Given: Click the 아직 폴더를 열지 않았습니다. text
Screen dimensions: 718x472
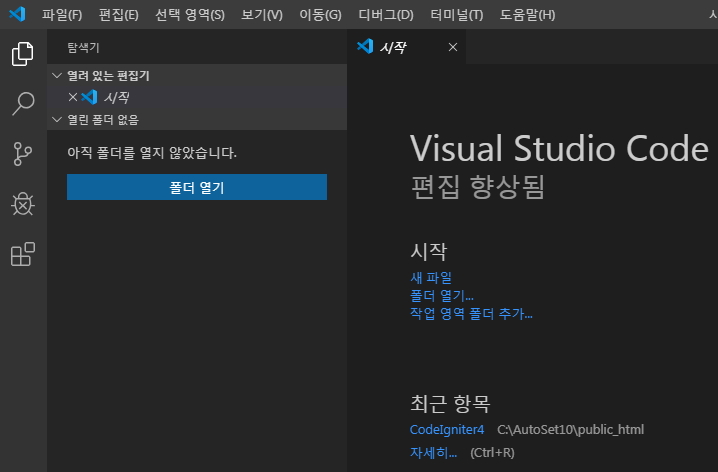Looking at the screenshot, I should click(x=152, y=153).
